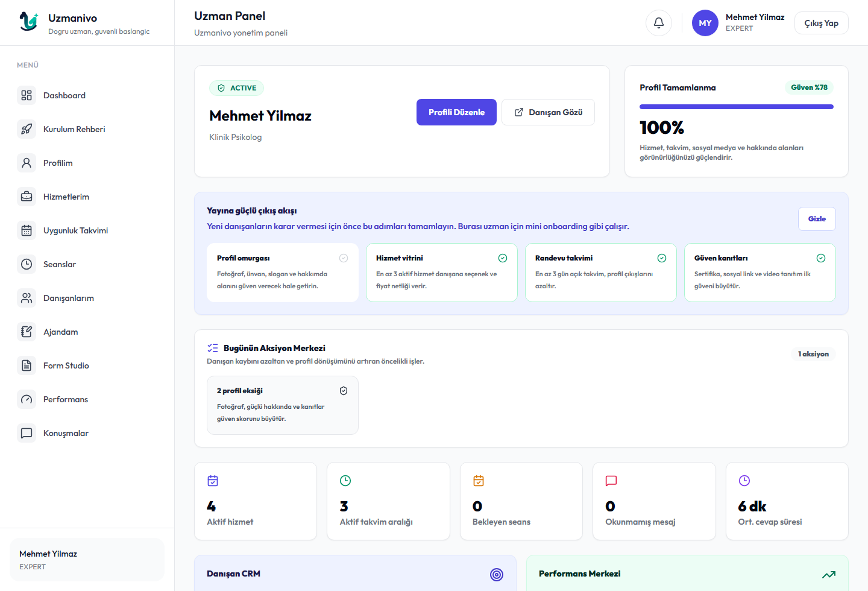Click the Güven %78 badge
This screenshot has height=591, width=868.
(809, 87)
